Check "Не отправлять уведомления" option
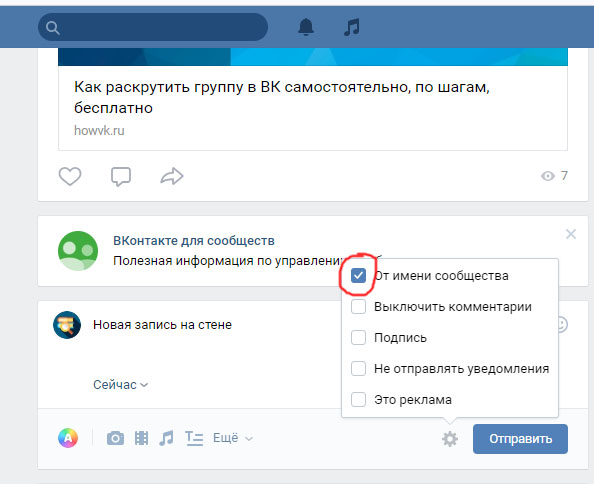Viewport: 594px width, 484px height. point(358,368)
